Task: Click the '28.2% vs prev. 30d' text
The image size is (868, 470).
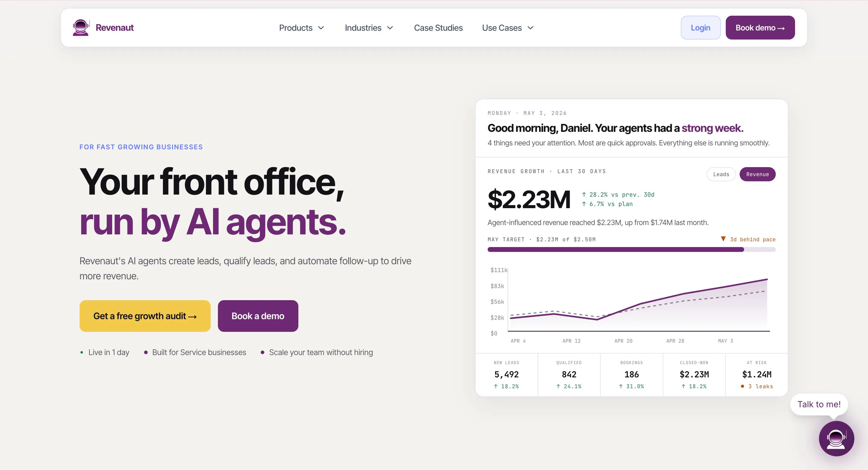Action: [x=618, y=195]
